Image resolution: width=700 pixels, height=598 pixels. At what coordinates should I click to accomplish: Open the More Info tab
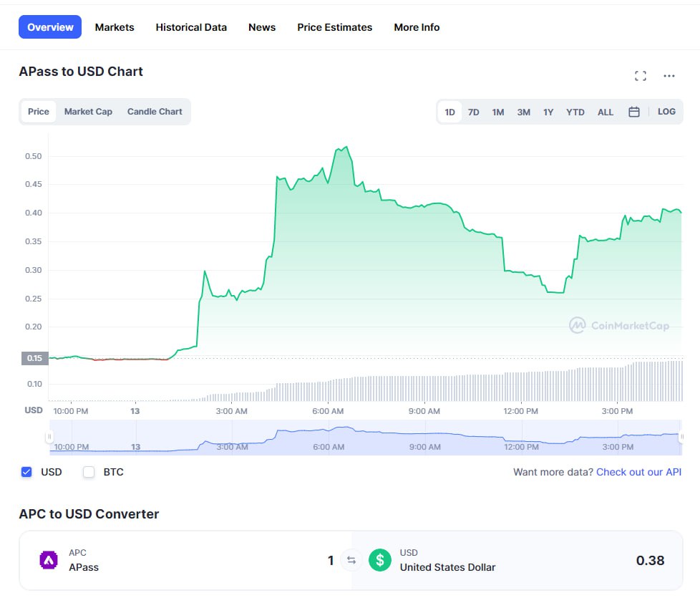[x=417, y=27]
